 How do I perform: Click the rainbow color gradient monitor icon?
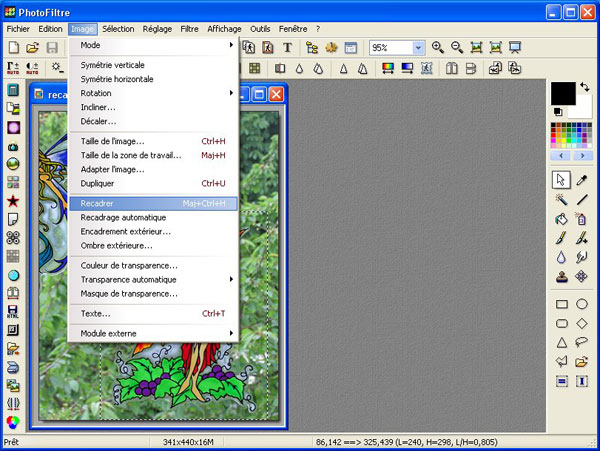coord(388,68)
